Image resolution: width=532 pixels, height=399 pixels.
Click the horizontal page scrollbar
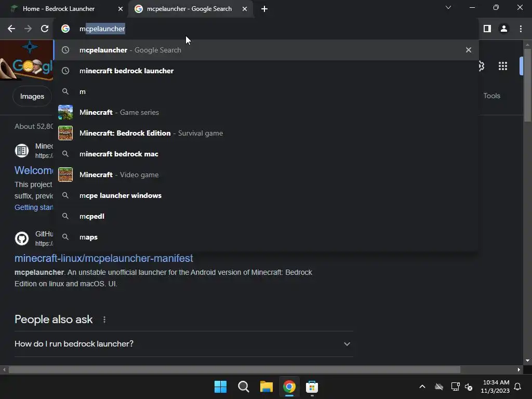point(234,369)
